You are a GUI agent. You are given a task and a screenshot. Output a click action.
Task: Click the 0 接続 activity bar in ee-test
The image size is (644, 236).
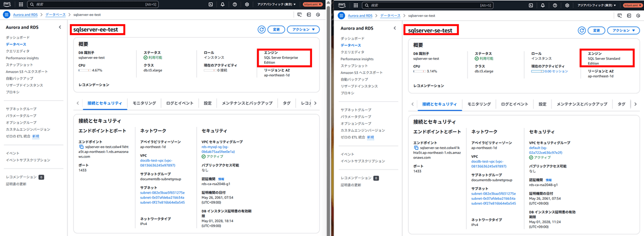(x=209, y=70)
